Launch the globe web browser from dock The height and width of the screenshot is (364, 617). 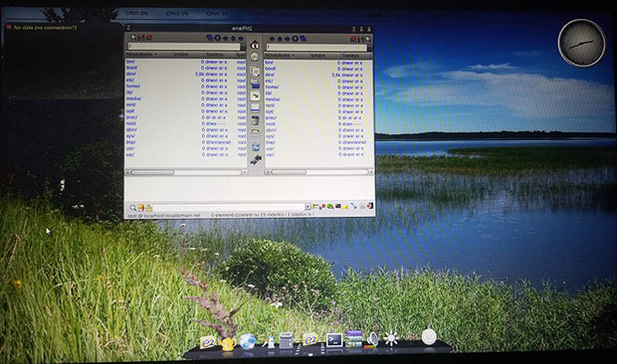[248, 341]
